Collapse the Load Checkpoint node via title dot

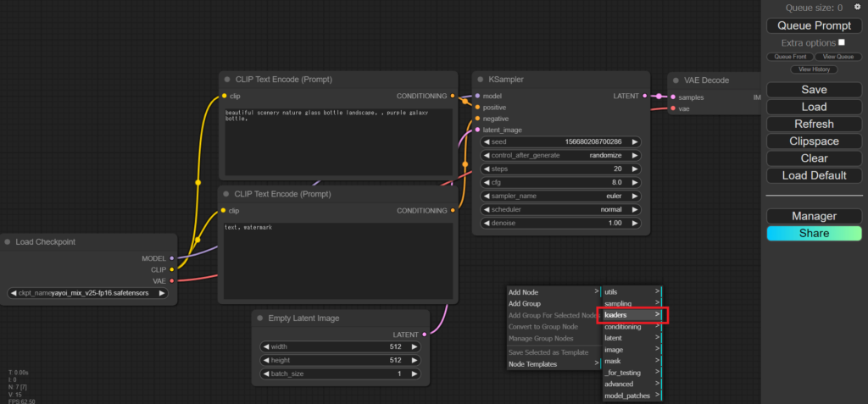7,242
